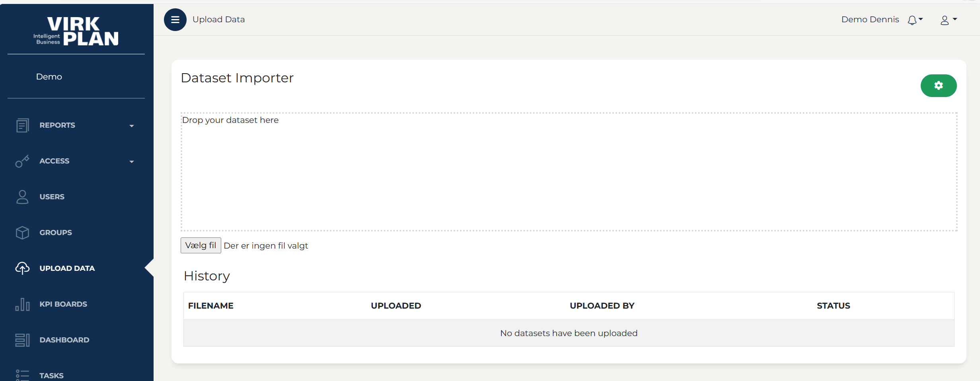Click the "Drop your dataset here" drop zone
Screen dimensions: 980x381
569,171
